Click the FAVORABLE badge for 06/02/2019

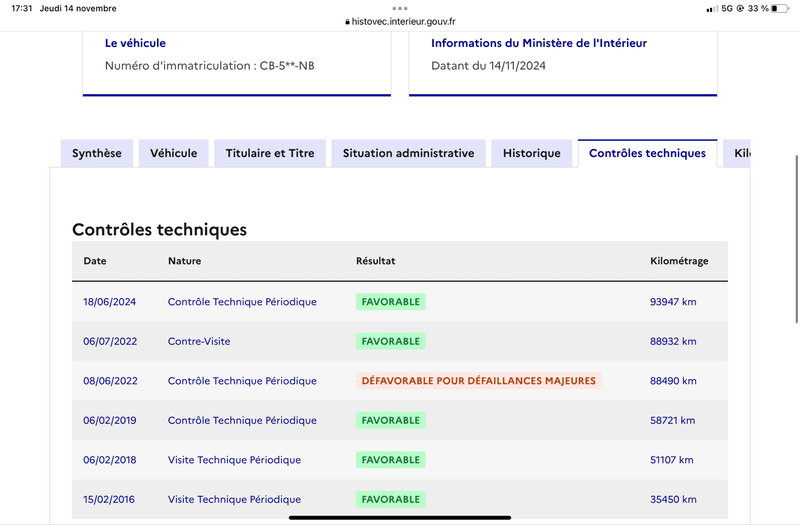coord(391,420)
